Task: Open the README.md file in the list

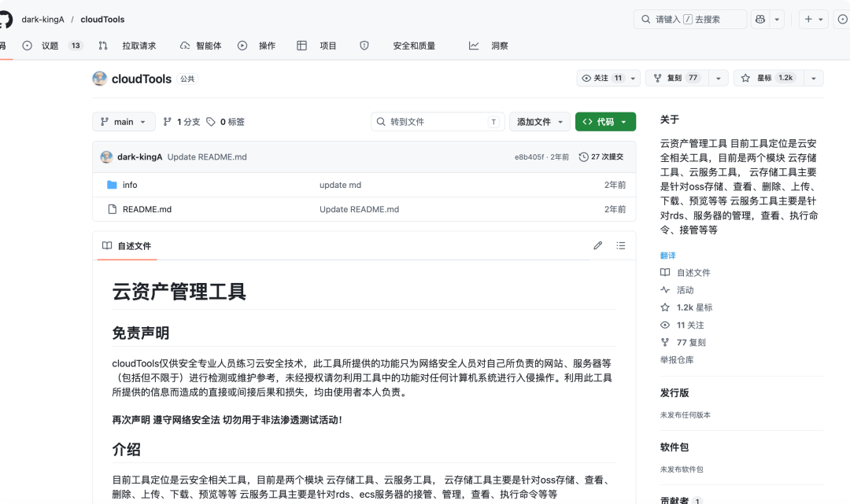Action: point(147,209)
